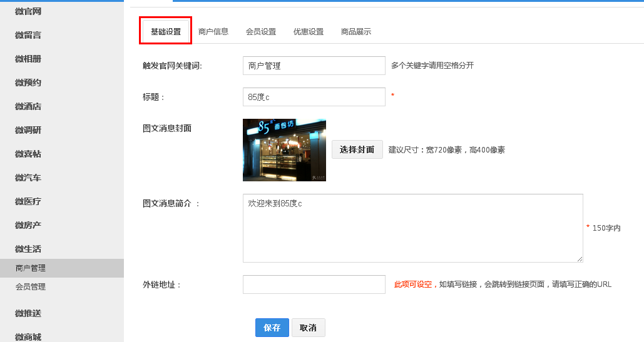Click the 外链地址 label
644x342 pixels.
(161, 284)
